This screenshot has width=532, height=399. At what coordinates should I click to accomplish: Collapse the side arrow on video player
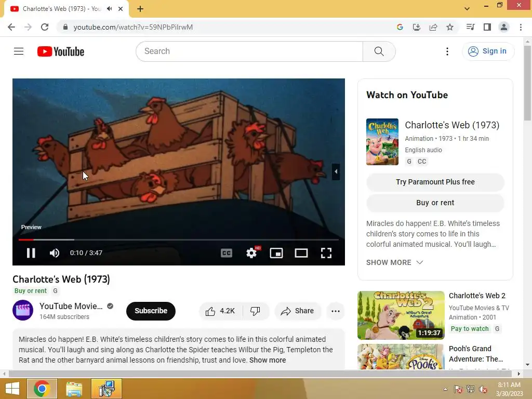click(x=336, y=171)
